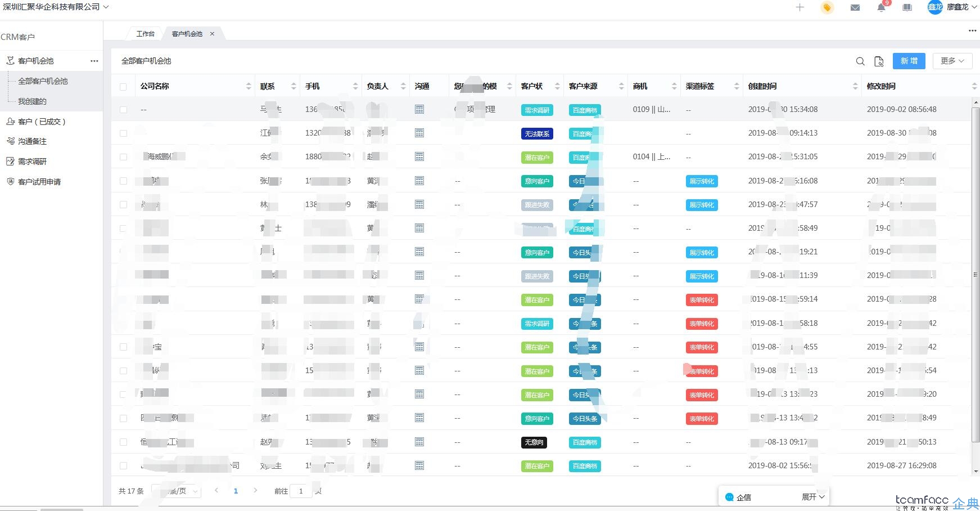Click modified time 2019-08-27 16:29:08
Image resolution: width=980 pixels, height=511 pixels.
point(902,465)
